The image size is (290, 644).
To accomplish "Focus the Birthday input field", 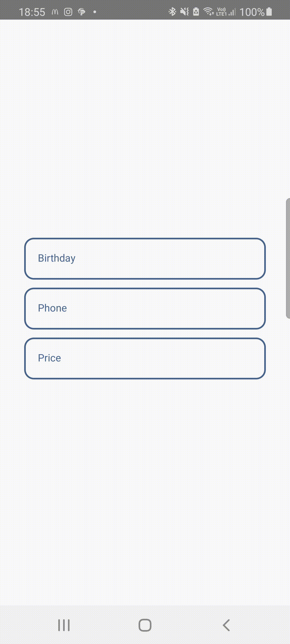I will [145, 258].
